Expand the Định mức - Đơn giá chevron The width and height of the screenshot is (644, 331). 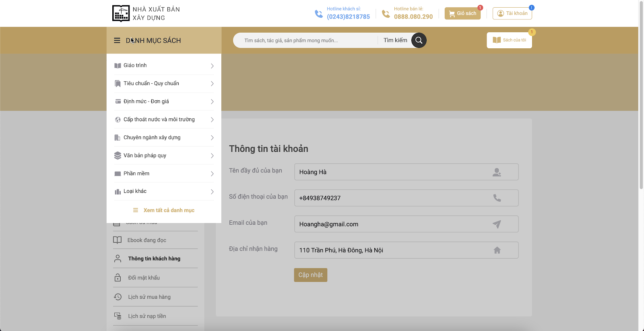tap(212, 102)
